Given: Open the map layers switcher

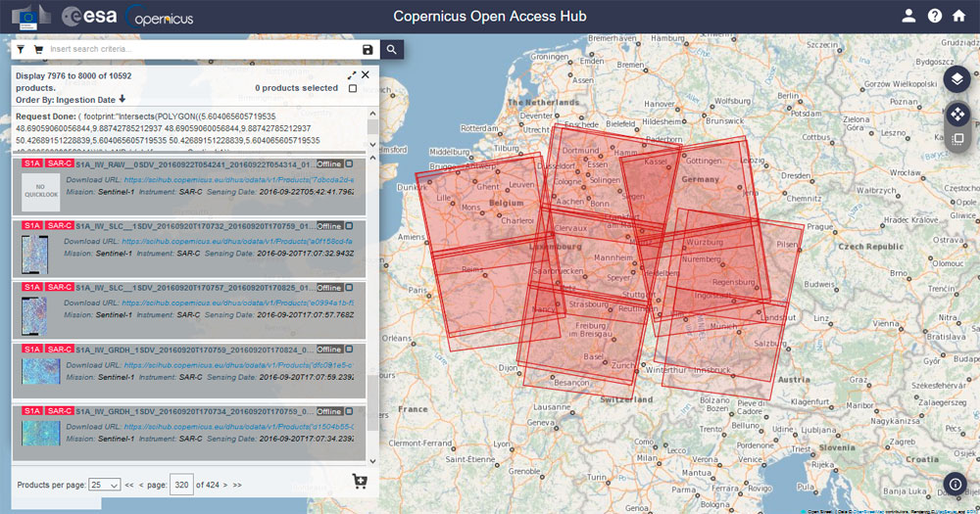Looking at the screenshot, I should 956,79.
